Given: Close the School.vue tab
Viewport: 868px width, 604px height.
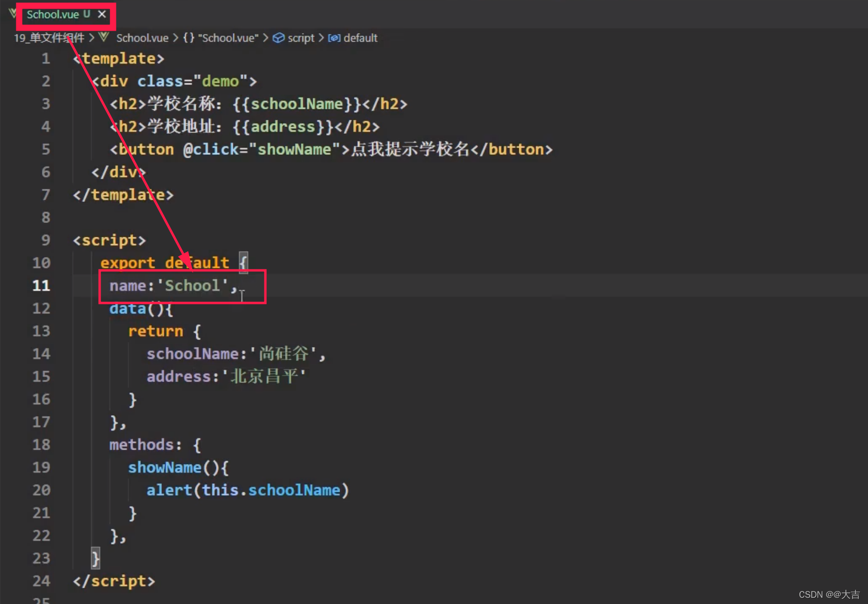Looking at the screenshot, I should tap(102, 14).
